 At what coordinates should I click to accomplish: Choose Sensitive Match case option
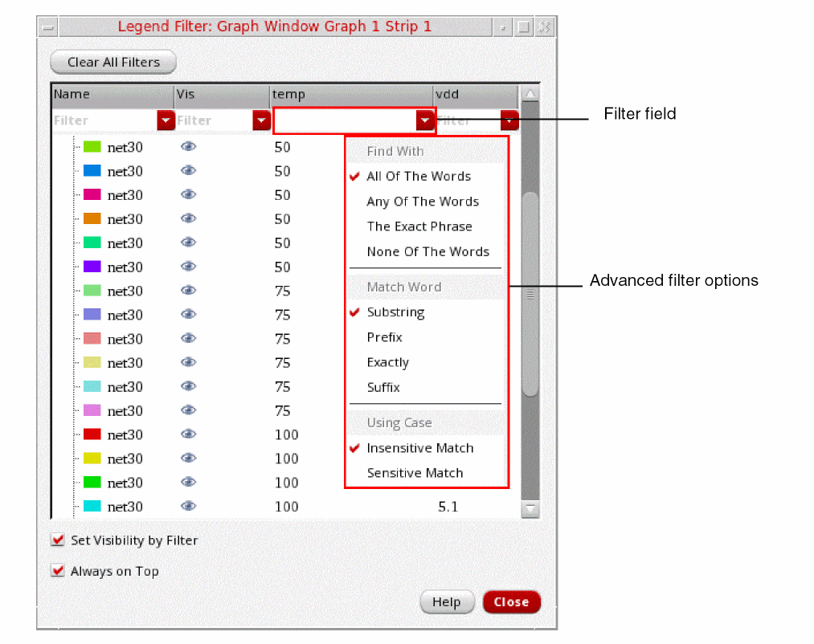[x=415, y=473]
